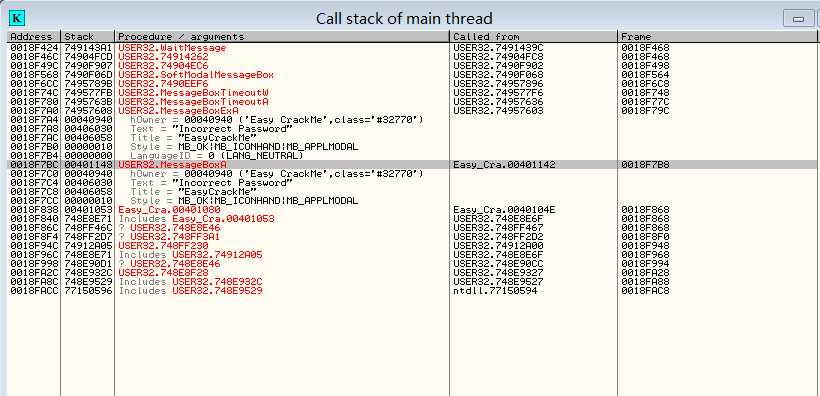The width and height of the screenshot is (820, 396).
Task: Select the Text argument at address 0018F7C4
Action: tap(211, 183)
